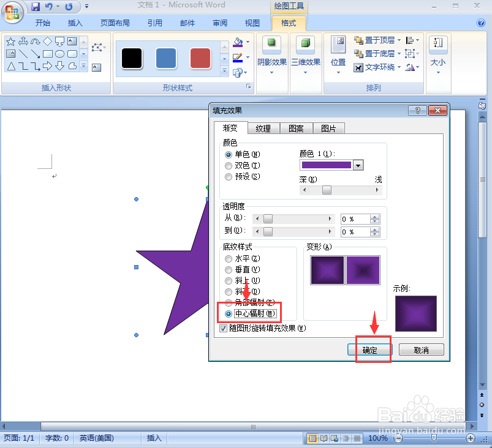Switch to the 纹理 tab
492x448 pixels.
tap(263, 128)
